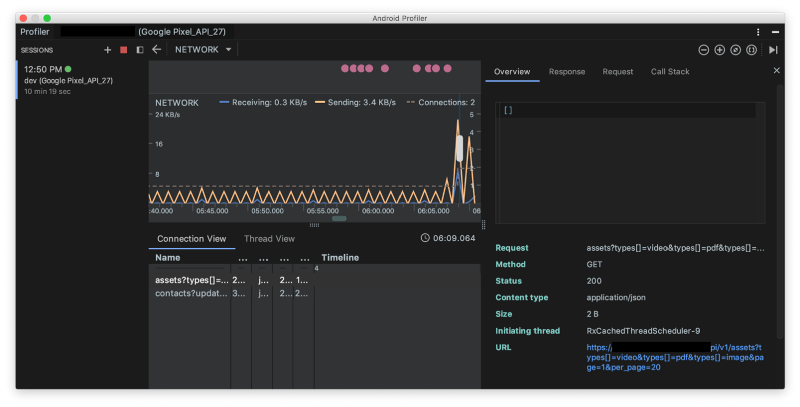The width and height of the screenshot is (800, 407).
Task: Zoom out the timeline
Action: pos(704,49)
